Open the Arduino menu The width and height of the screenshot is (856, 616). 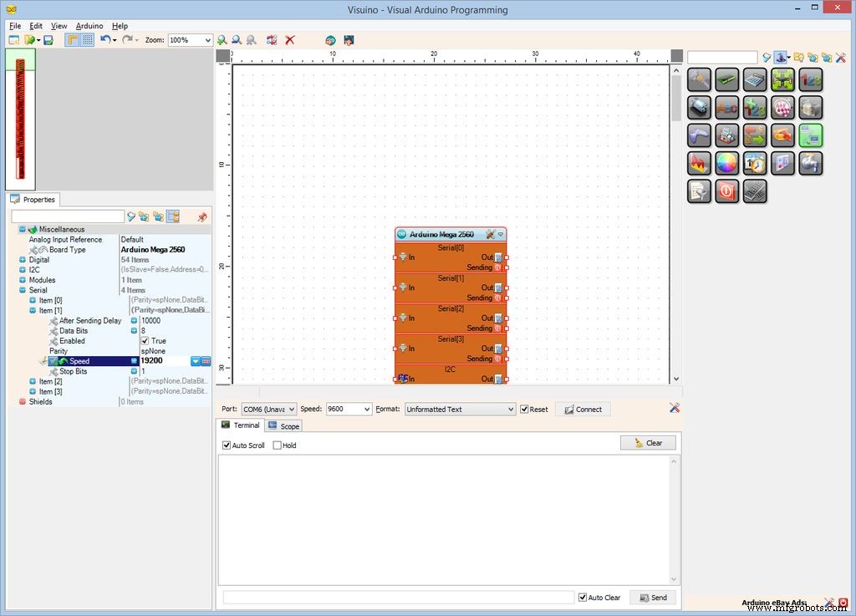89,26
